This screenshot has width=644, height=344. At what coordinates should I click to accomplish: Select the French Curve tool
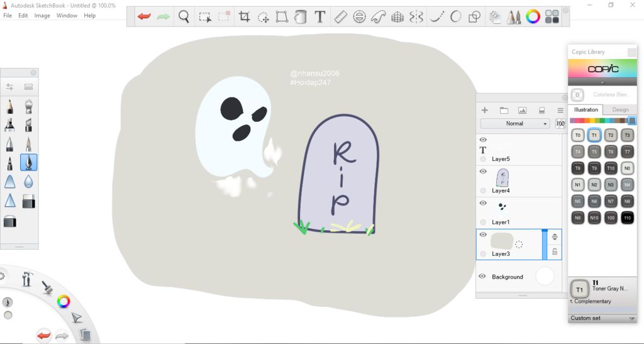pos(378,17)
